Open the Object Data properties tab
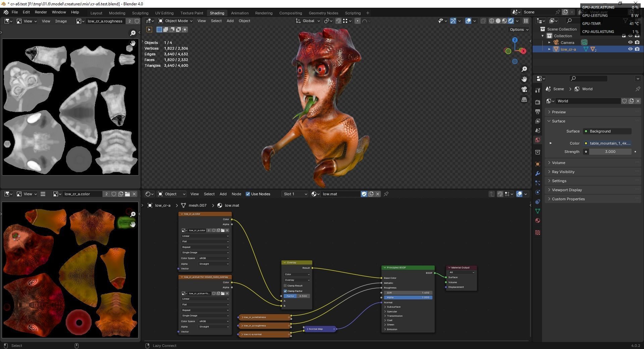 tap(538, 211)
